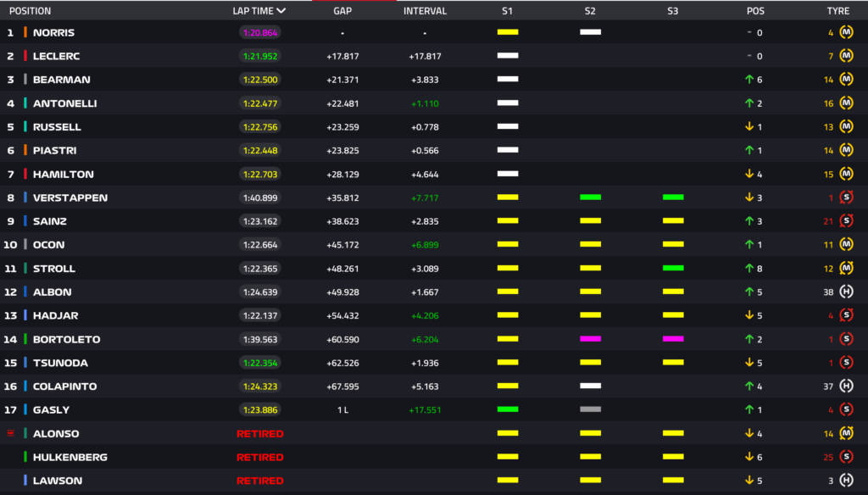The width and height of the screenshot is (868, 495).
Task: Select driver VERSTAPPEN in the list
Action: tap(70, 197)
